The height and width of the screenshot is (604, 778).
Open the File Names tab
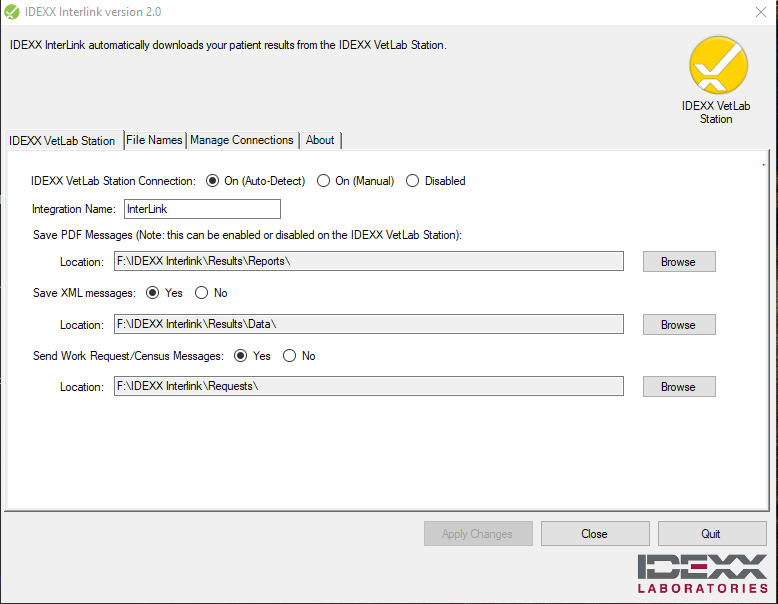[x=154, y=140]
